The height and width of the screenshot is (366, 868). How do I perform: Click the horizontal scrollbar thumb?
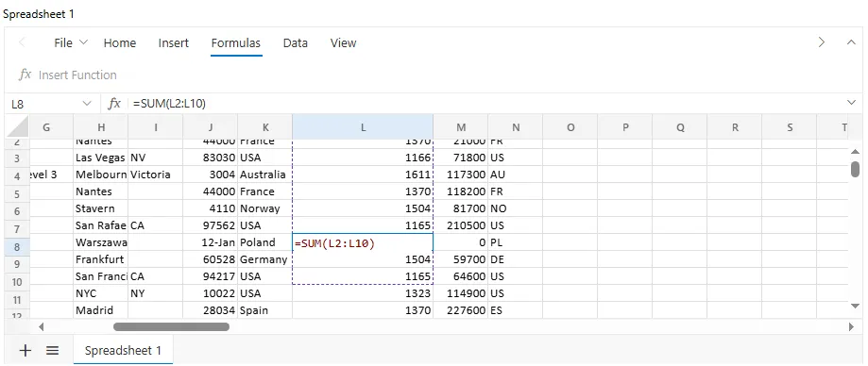171,326
